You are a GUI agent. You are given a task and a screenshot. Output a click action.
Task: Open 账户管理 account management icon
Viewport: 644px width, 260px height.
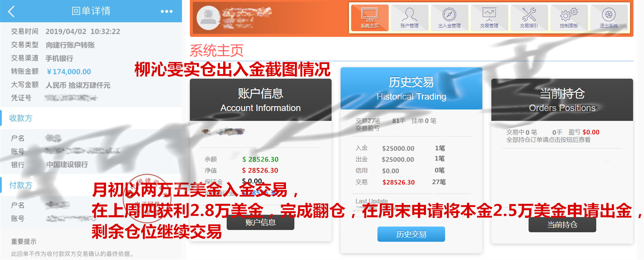[x=409, y=18]
